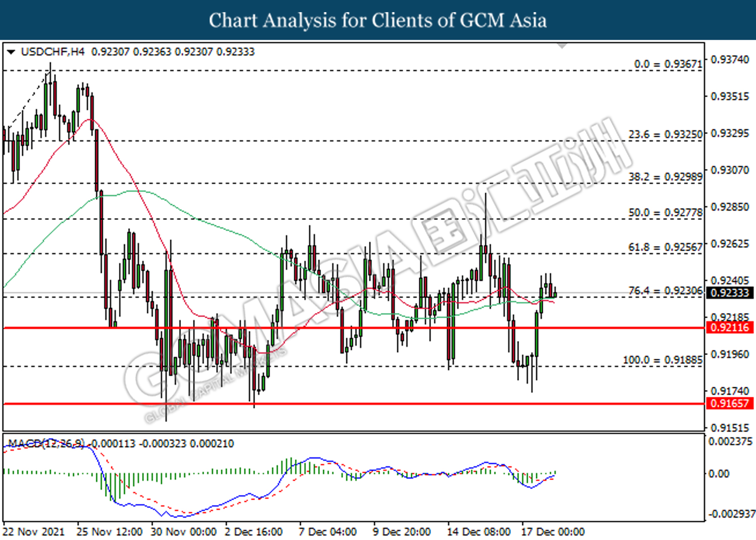Click the 0.93515 price axis value
756x540 pixels.
(730, 96)
